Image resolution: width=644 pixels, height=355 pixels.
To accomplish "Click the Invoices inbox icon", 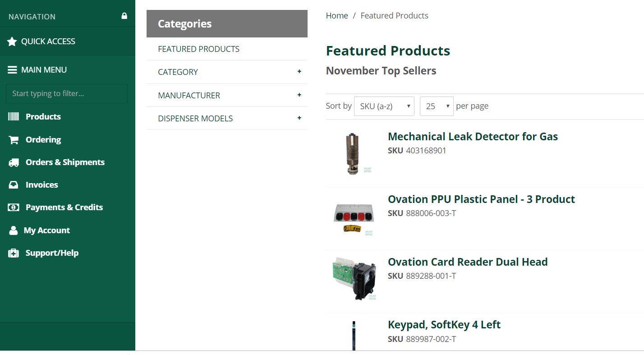I will (x=14, y=185).
